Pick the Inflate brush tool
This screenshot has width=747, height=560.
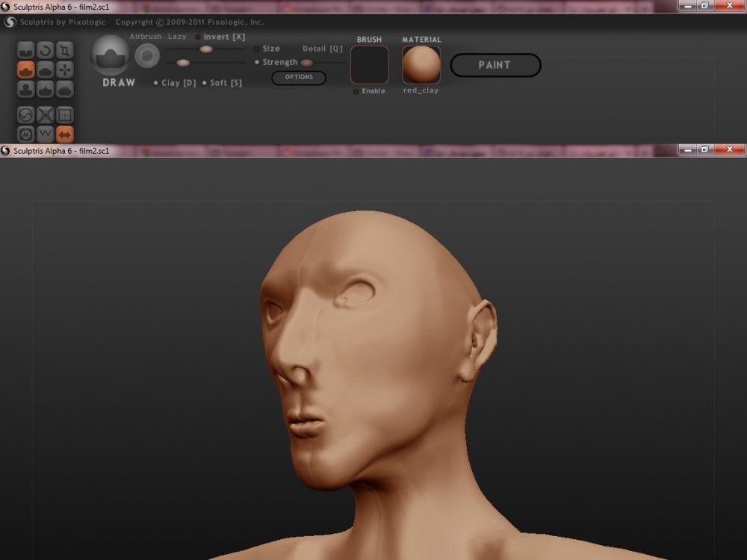26,89
